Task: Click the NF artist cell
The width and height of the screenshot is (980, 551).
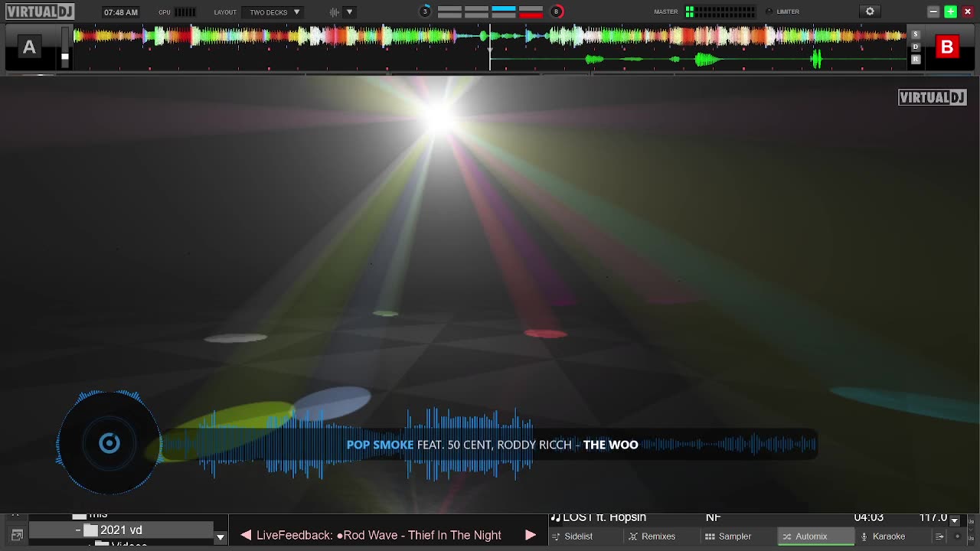Action: pos(713,518)
